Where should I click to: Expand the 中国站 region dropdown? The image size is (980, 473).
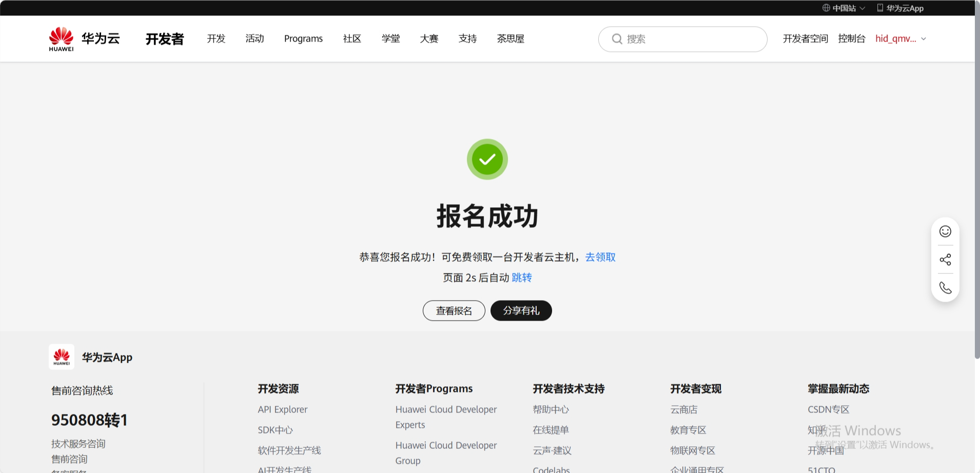844,8
